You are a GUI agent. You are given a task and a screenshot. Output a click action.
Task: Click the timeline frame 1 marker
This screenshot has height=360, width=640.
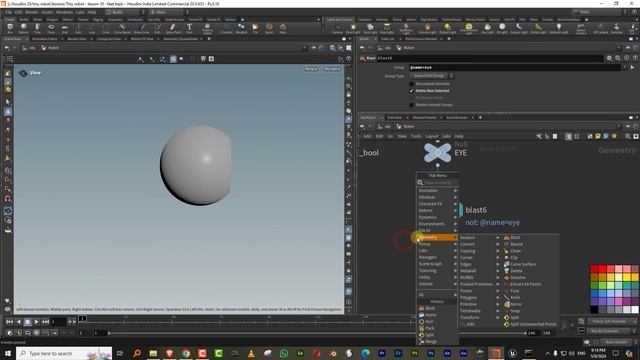pos(82,318)
